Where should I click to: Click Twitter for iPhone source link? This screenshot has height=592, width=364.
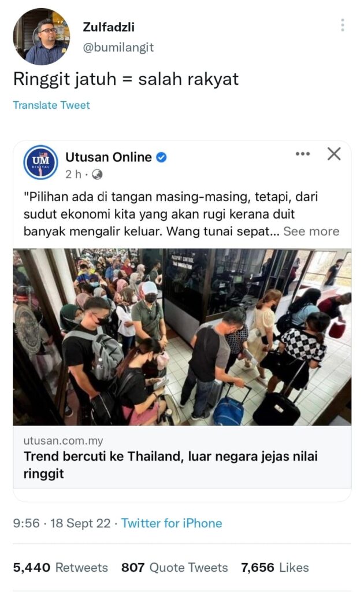(x=172, y=523)
